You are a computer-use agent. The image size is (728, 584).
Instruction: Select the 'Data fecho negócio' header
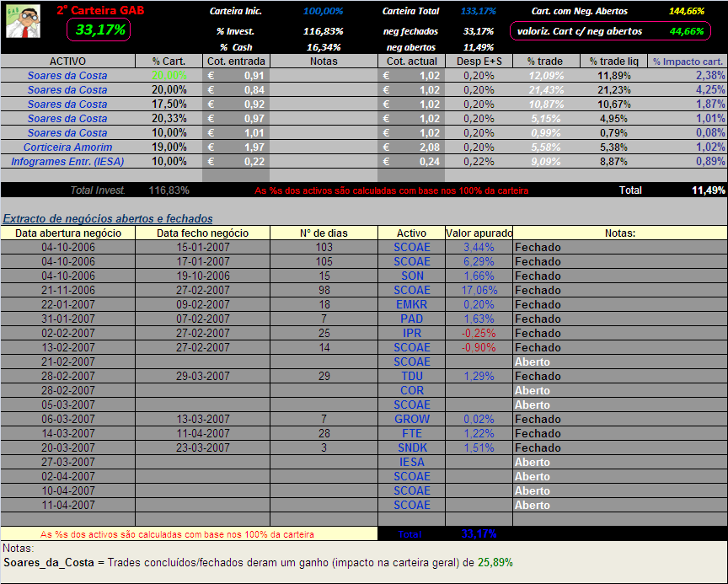[x=202, y=233]
